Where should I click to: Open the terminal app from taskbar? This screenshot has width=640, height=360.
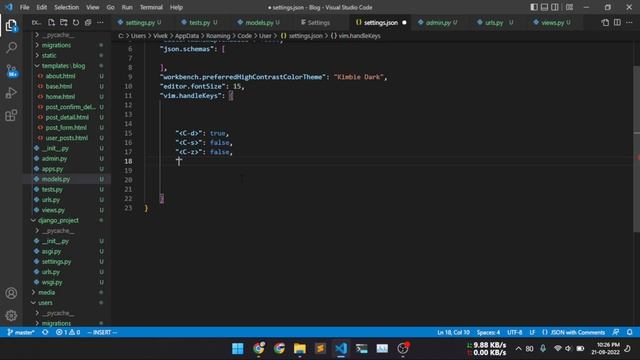(361, 349)
